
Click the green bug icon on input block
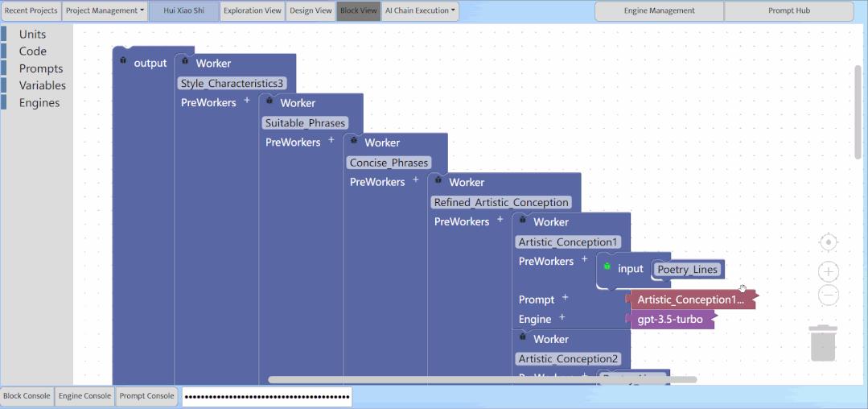coord(607,266)
